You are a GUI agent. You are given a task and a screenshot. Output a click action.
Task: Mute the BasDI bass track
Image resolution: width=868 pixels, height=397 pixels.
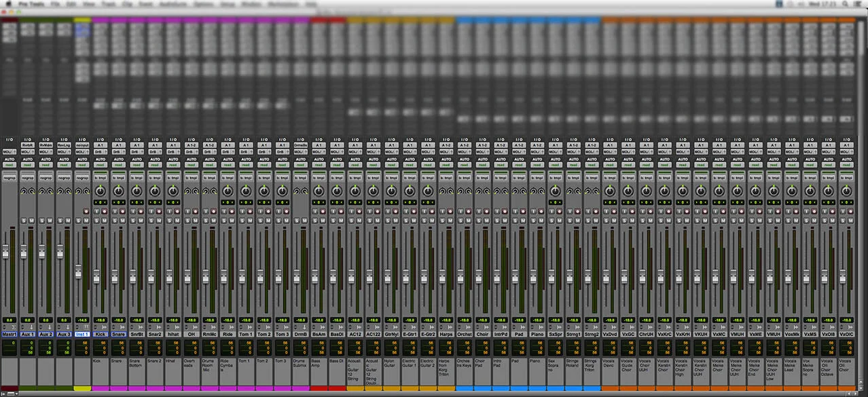(341, 221)
